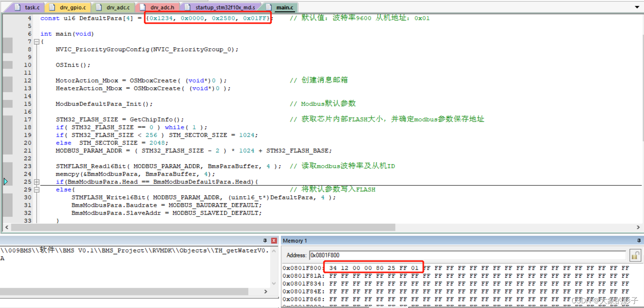This screenshot has width=644, height=308.
Task: Click the OSInit(); statement
Action: click(73, 65)
